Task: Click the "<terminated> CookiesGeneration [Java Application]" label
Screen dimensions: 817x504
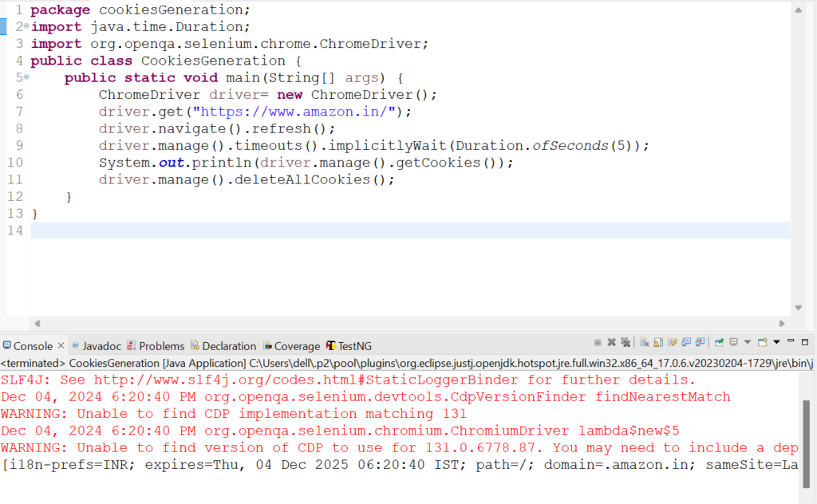Action: coord(124,363)
